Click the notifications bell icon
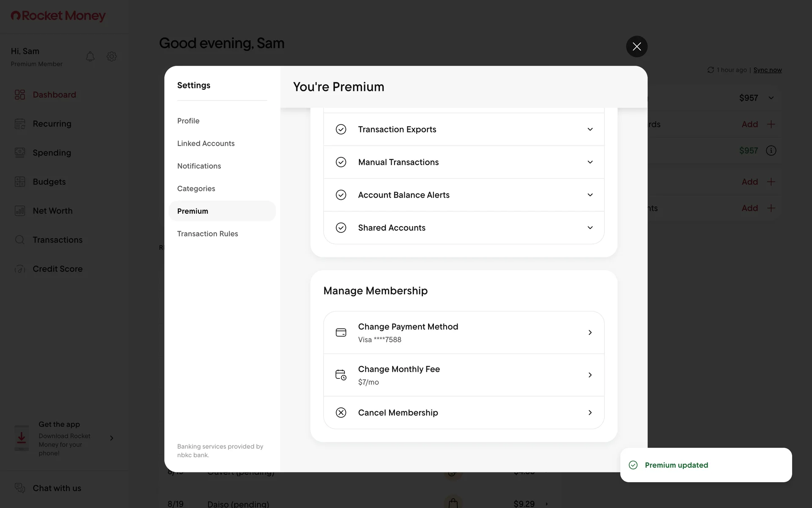The image size is (812, 508). tap(90, 56)
